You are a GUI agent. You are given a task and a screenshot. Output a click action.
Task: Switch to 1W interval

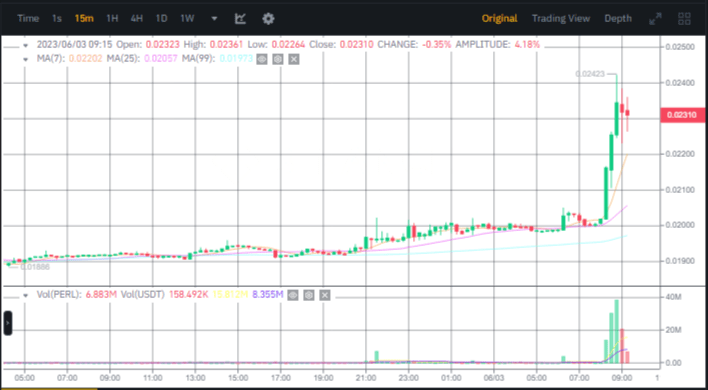point(187,19)
